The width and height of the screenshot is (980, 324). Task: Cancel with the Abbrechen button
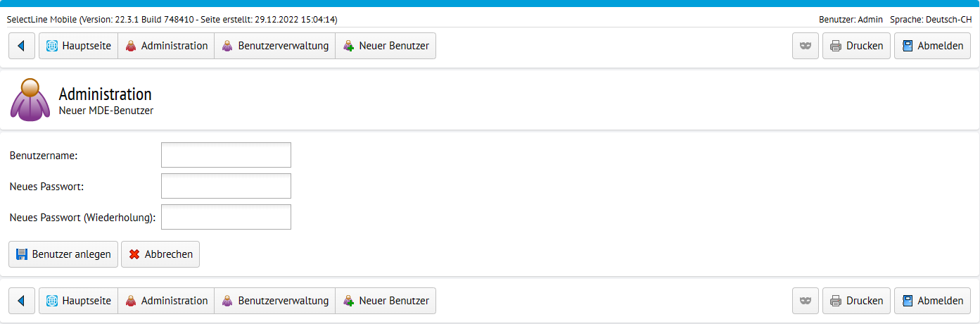pyautogui.click(x=160, y=254)
